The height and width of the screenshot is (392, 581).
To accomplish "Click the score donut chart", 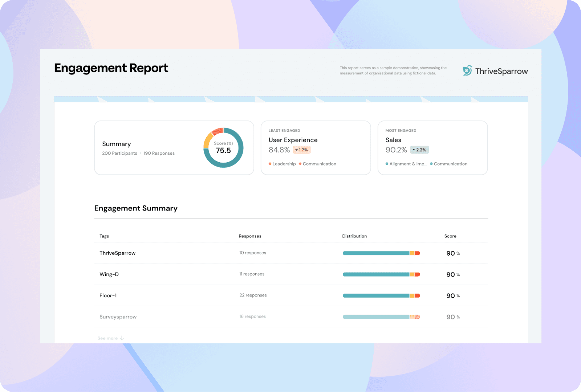I will 223,148.
